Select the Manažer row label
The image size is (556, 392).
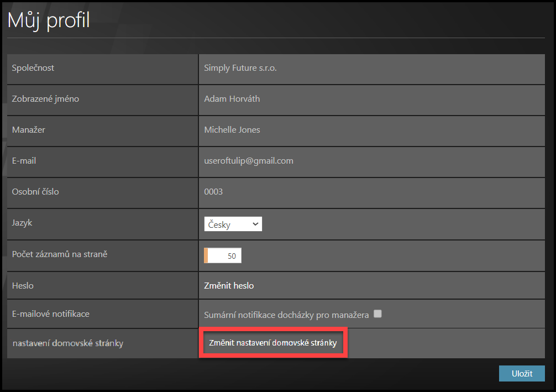29,130
